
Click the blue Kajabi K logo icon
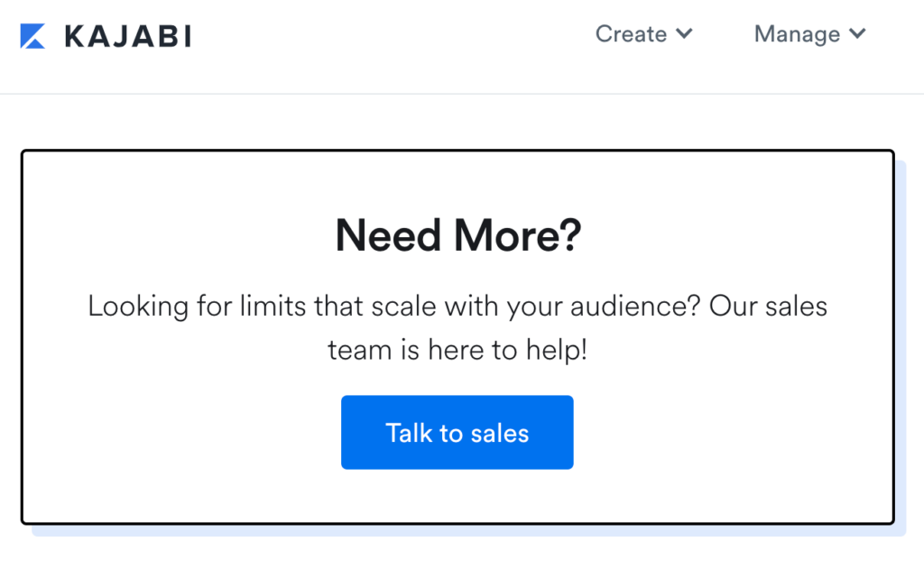point(32,36)
